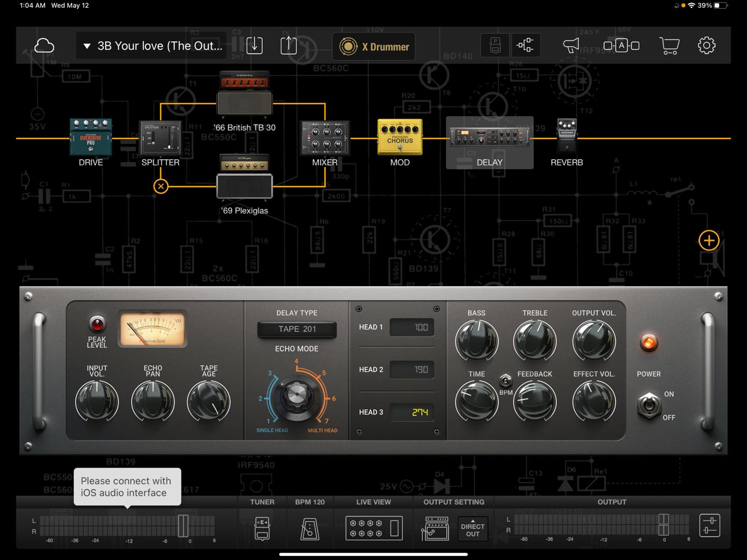The width and height of the screenshot is (747, 560).
Task: Click the orange power indicator lamp
Action: pyautogui.click(x=649, y=343)
